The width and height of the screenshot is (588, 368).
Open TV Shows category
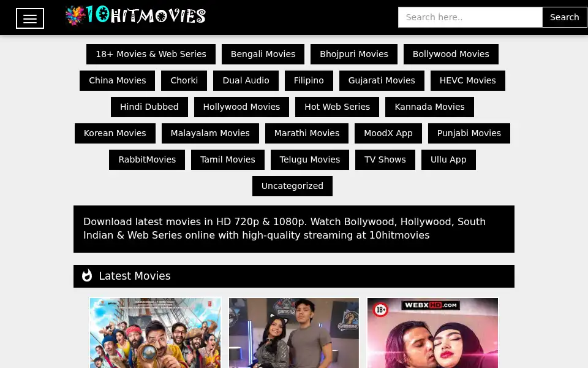point(385,159)
